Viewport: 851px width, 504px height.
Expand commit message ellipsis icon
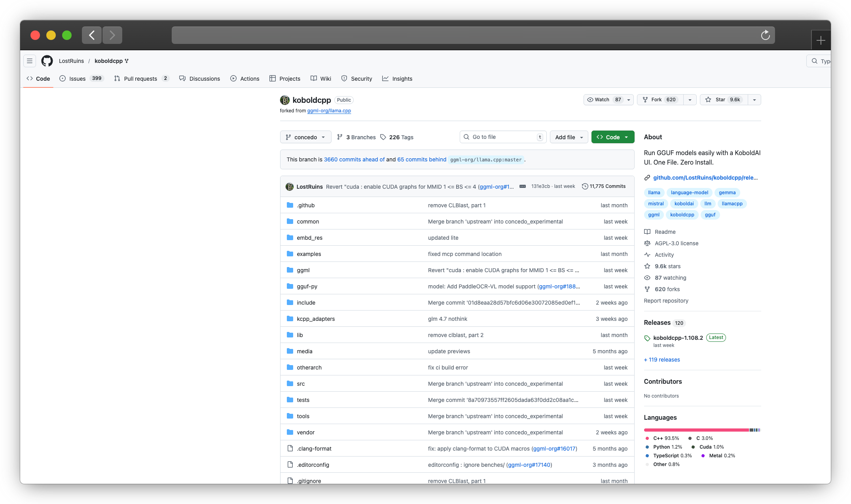tap(523, 186)
